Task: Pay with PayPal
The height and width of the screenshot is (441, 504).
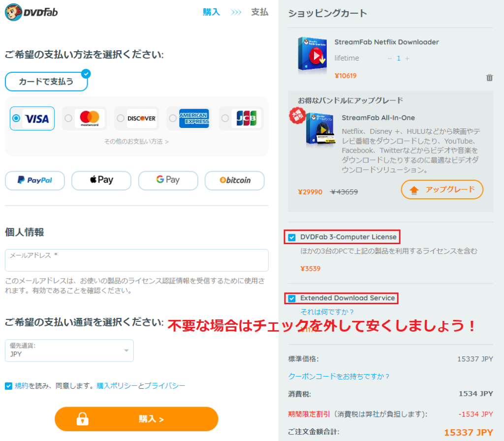Action: 35,180
